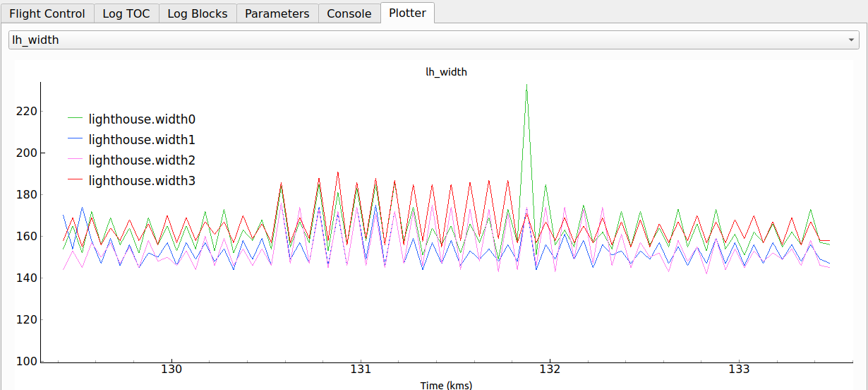Click the lighthouse.width1 legend line sample
The width and height of the screenshot is (868, 390).
tap(75, 140)
